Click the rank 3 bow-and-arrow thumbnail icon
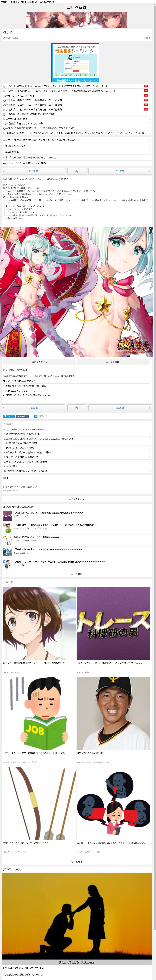 (8, 540)
